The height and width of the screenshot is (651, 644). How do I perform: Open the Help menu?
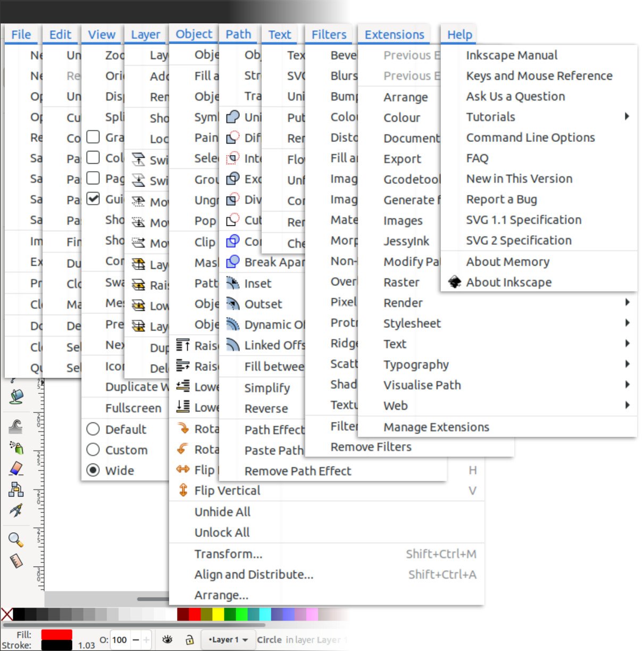click(x=459, y=35)
